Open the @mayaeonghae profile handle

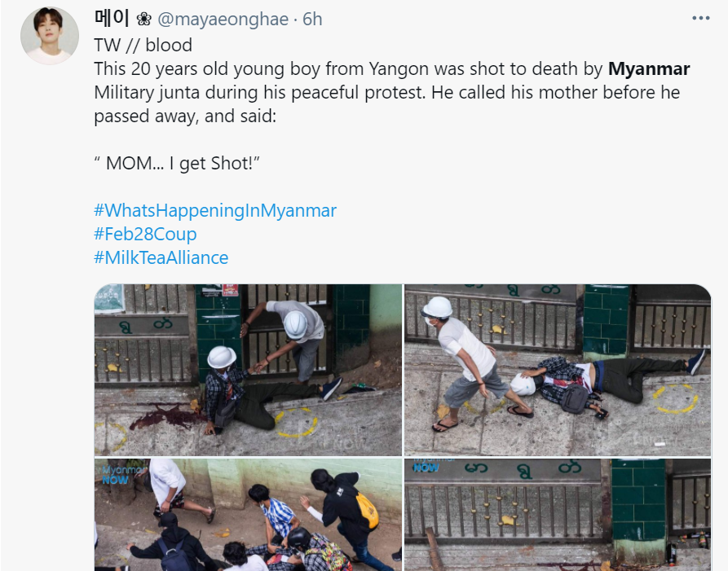223,19
